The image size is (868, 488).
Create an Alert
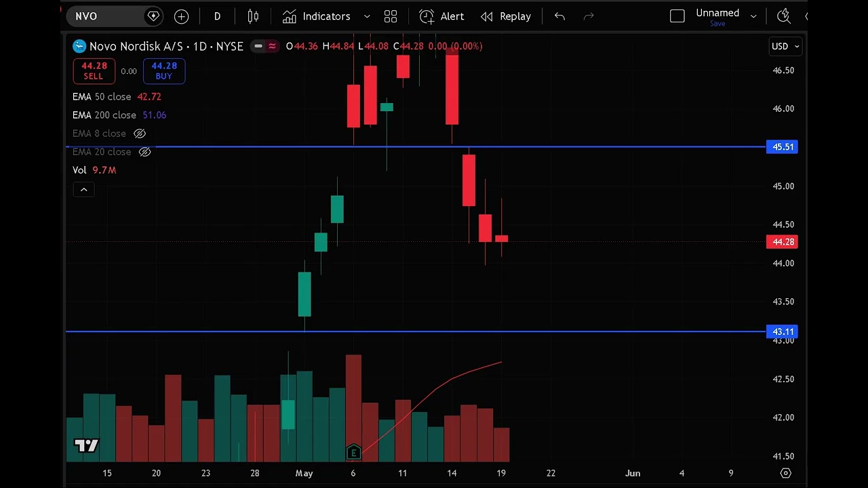[441, 16]
